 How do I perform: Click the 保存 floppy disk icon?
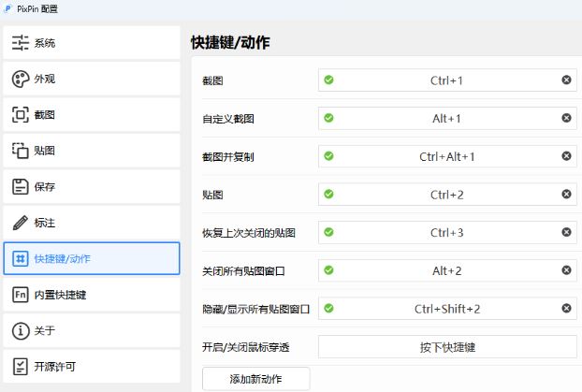click(x=20, y=186)
